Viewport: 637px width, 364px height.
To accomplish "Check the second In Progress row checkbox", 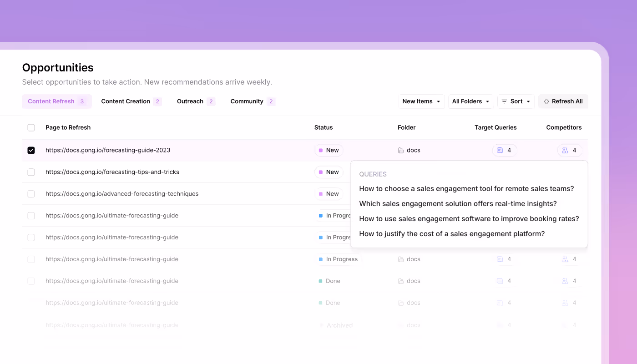I will tap(31, 238).
